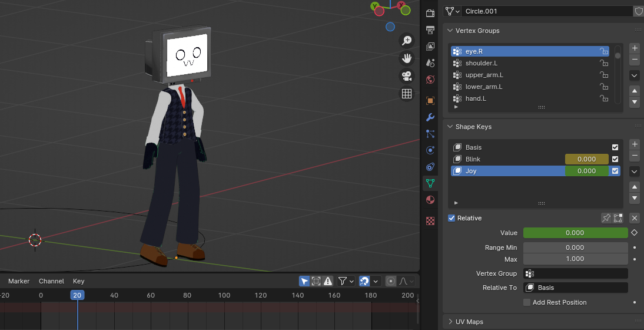
Task: Open proportional falloff curve dropdown
Action: [407, 281]
